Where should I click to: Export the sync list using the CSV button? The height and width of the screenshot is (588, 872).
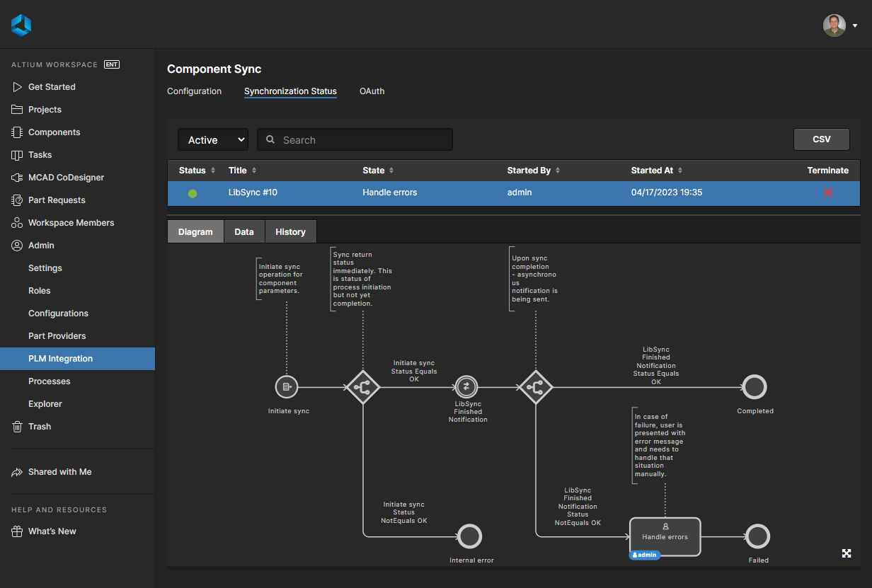click(x=821, y=139)
